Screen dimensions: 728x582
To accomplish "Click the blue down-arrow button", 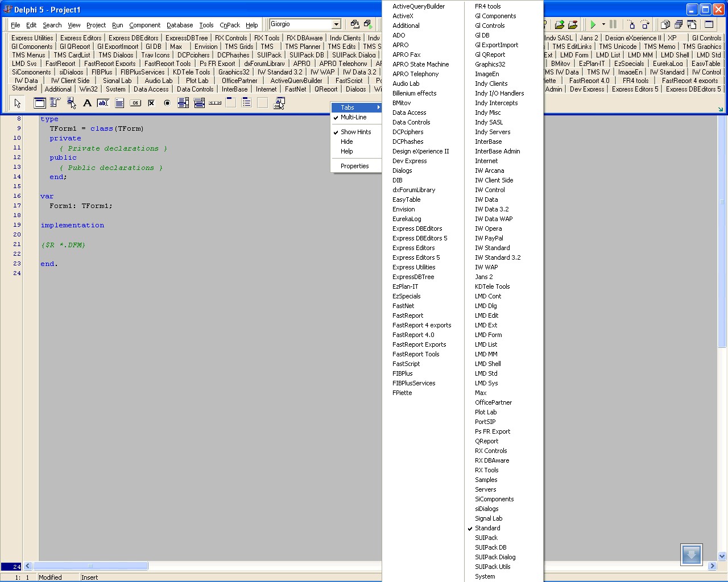I will point(691,554).
